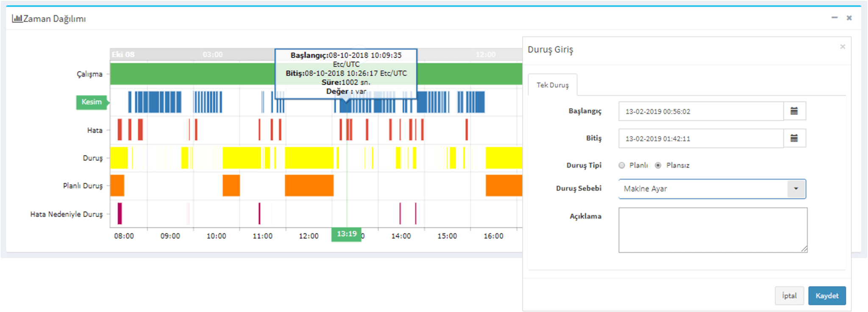Screen dimensions: 868x312
Task: Focus the Başlangıç date field
Action: click(x=701, y=111)
